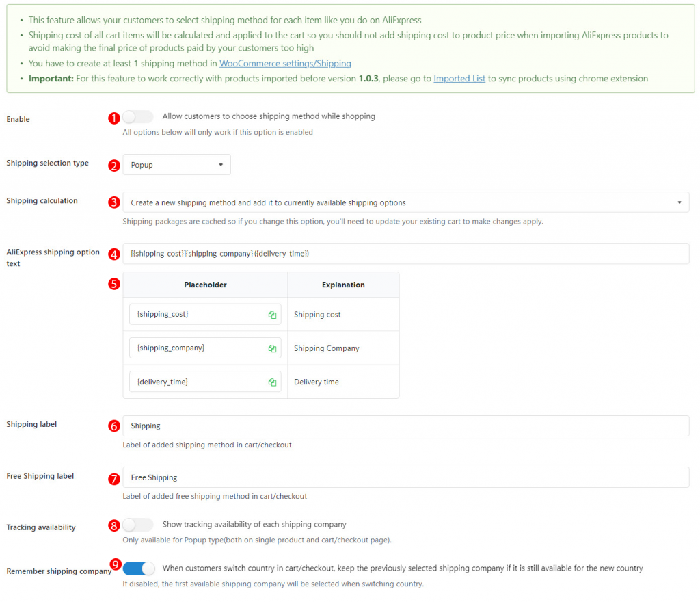The image size is (700, 602).
Task: Click the Shipping Company explanation cell
Action: tap(327, 348)
